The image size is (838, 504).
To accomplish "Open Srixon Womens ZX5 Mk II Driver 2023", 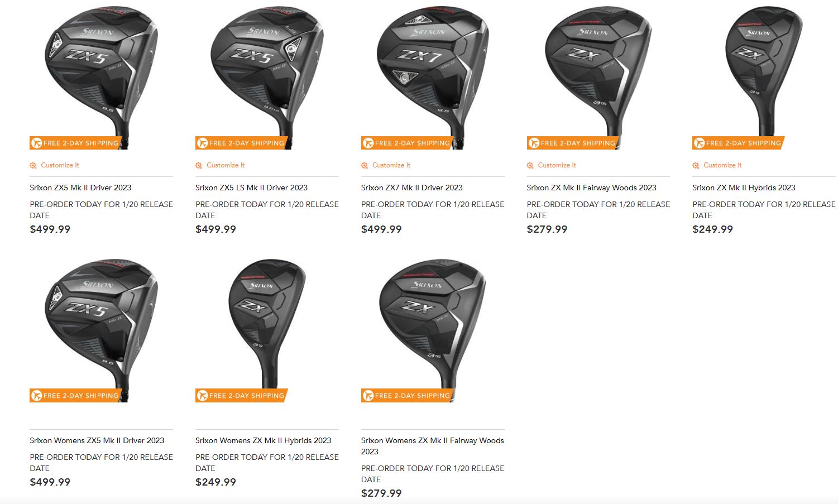I will 97,440.
